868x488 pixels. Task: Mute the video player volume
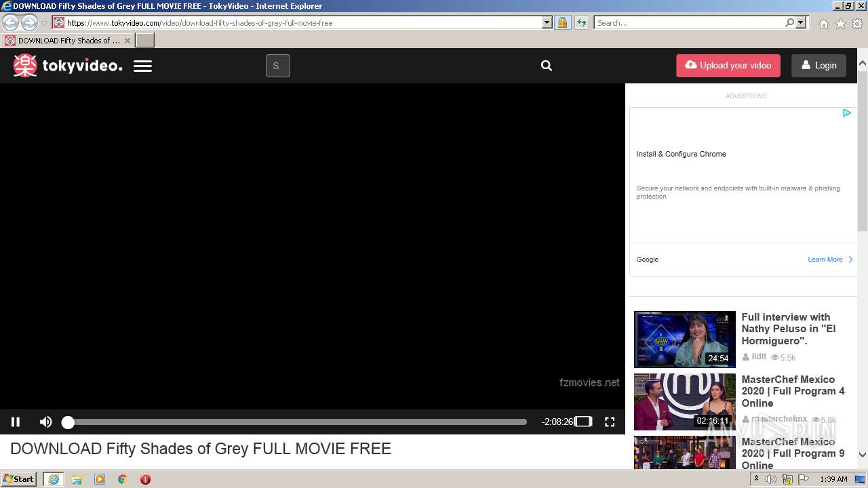click(x=45, y=422)
